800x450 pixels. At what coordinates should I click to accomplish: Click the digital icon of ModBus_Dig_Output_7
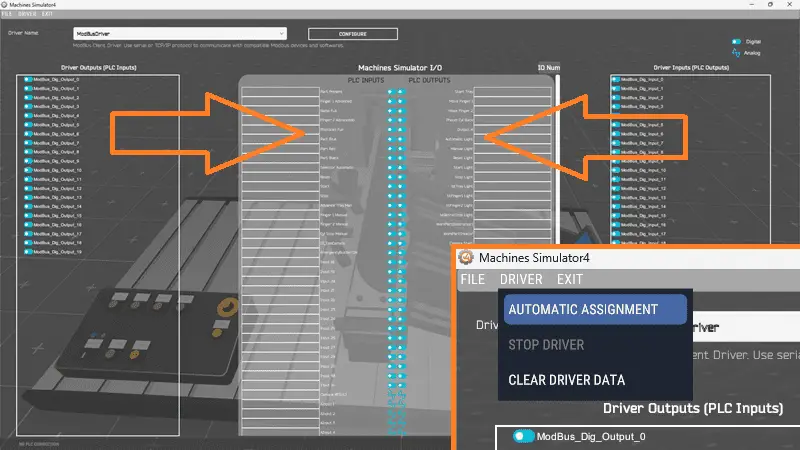point(28,143)
